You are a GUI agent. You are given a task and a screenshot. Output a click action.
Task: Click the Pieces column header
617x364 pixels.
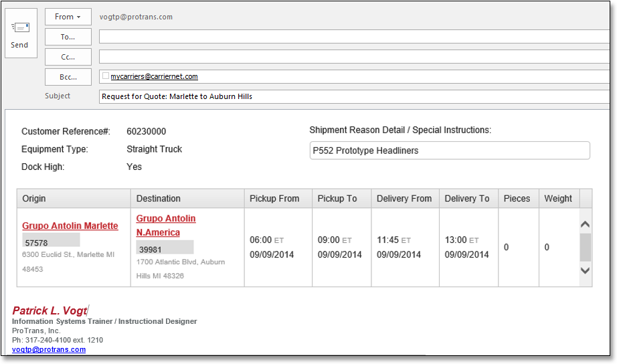pos(519,199)
